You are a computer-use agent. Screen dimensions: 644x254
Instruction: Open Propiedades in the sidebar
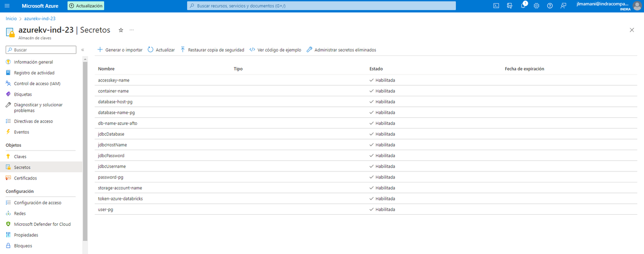[26, 235]
